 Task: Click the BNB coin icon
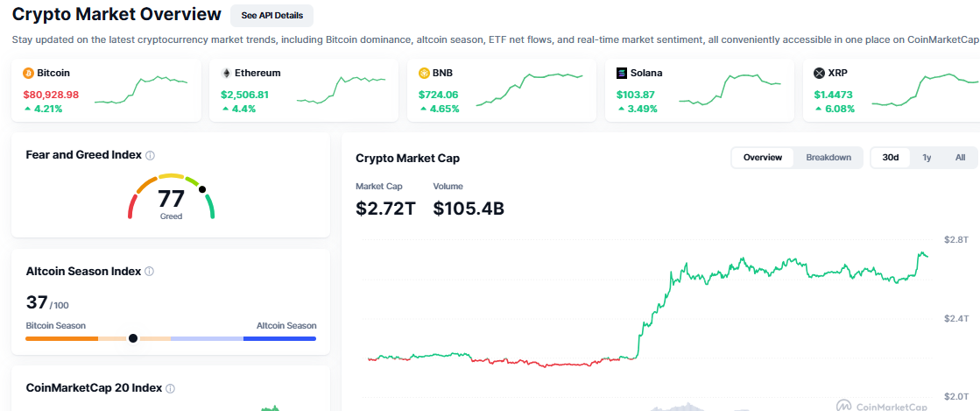[x=424, y=74]
